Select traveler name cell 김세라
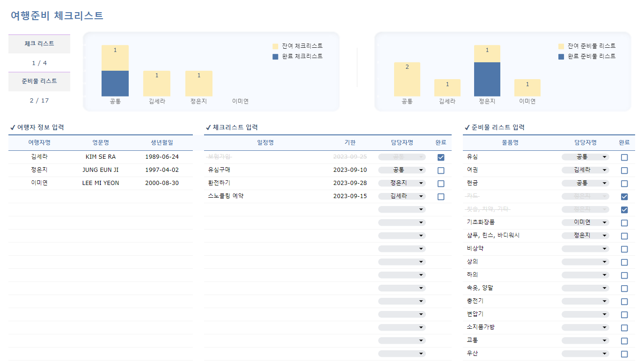Screen dimensions: 644x362 (39, 157)
